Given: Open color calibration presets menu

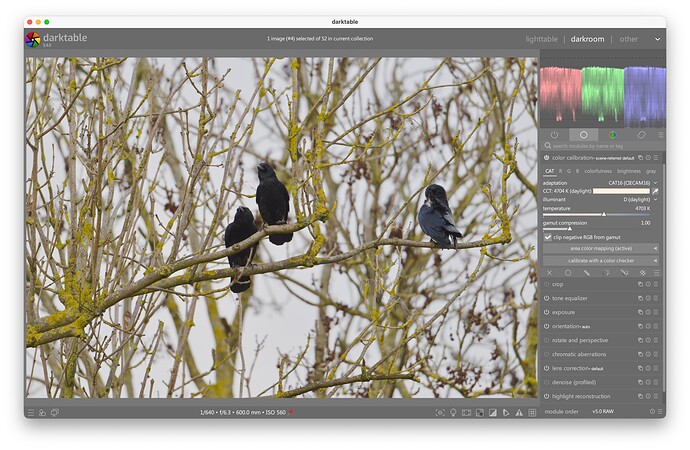Looking at the screenshot, I should click(656, 157).
